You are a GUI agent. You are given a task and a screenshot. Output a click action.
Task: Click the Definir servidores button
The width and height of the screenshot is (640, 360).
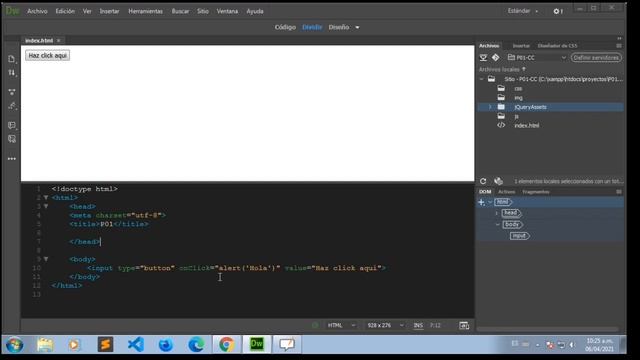tap(596, 58)
